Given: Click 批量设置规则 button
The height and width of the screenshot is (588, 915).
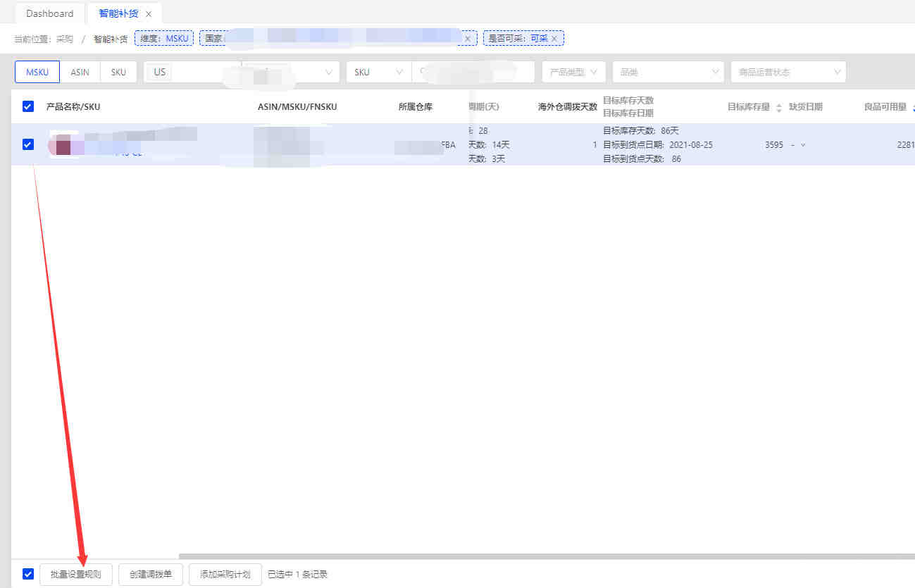Looking at the screenshot, I should [75, 575].
